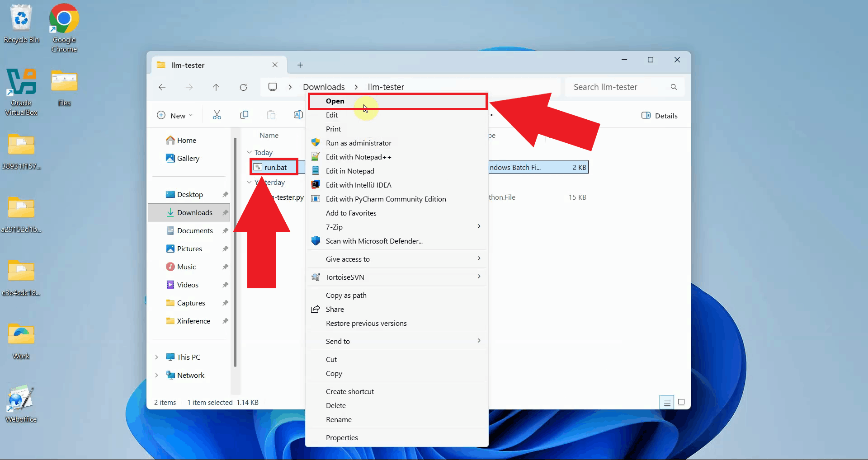Toggle the Details pane button
This screenshot has width=868, height=460.
coord(659,116)
